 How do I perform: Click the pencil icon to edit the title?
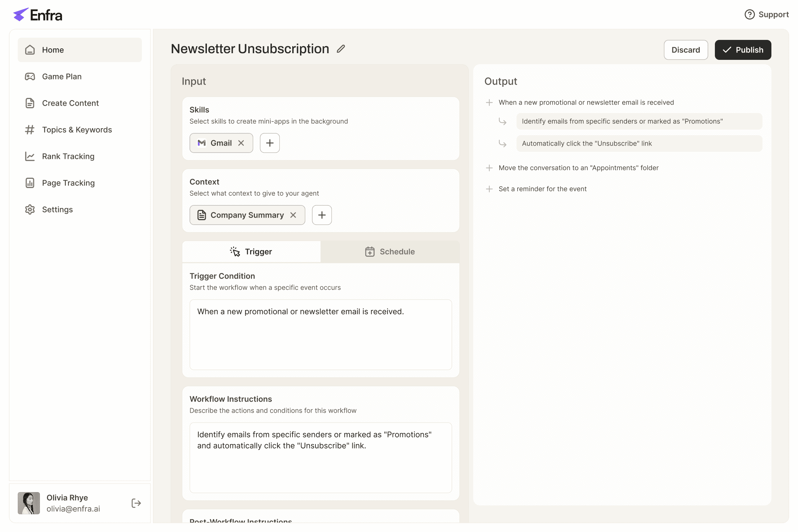click(341, 49)
